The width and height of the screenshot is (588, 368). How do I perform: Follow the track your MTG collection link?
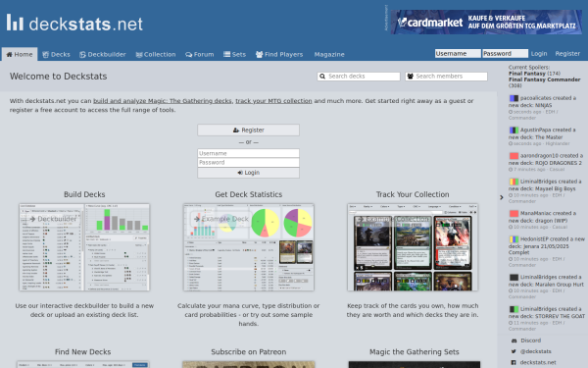(x=273, y=101)
